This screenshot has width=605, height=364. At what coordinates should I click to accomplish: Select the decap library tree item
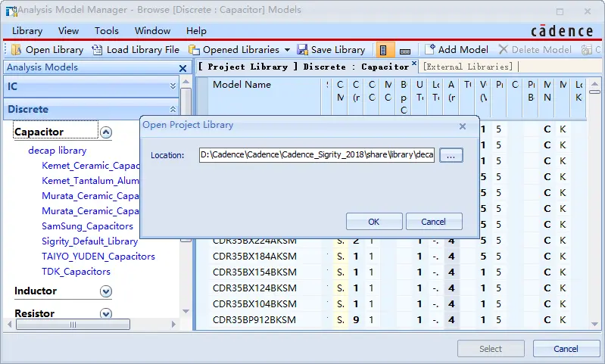(x=57, y=151)
